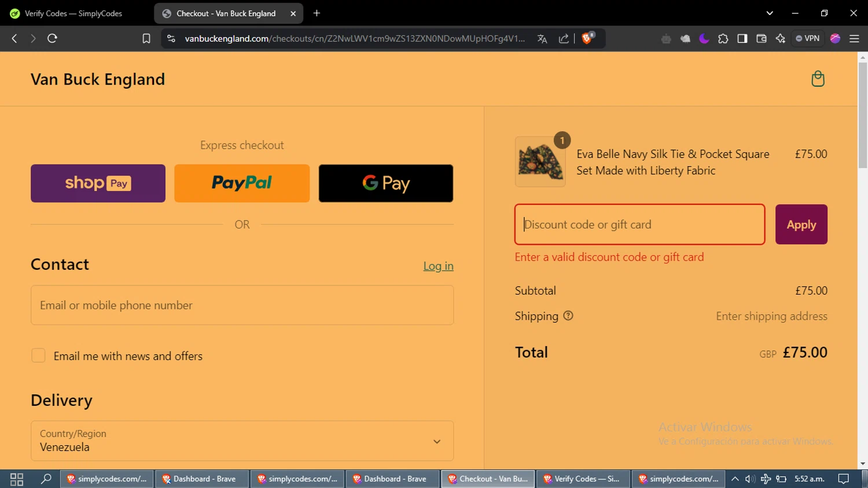The height and width of the screenshot is (488, 868).
Task: Close the Checkout - Van Buck England tab
Action: point(293,13)
